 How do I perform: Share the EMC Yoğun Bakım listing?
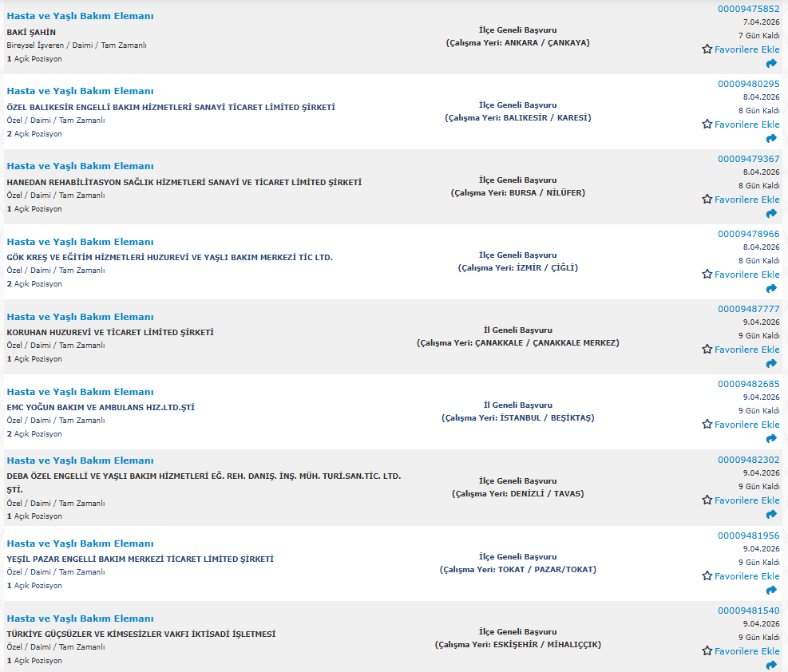(771, 439)
